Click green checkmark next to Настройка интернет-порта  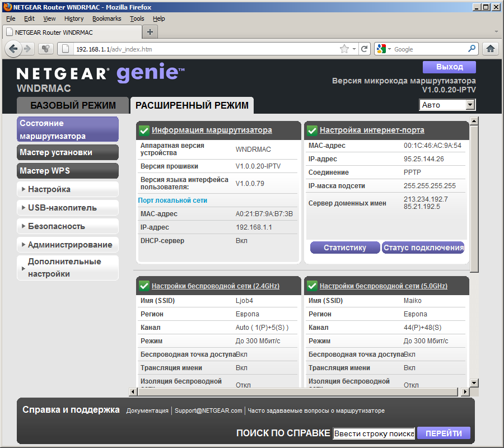coord(312,130)
